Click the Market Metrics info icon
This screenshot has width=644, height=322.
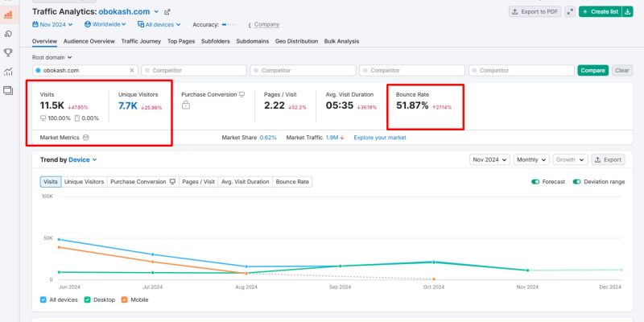[85, 138]
